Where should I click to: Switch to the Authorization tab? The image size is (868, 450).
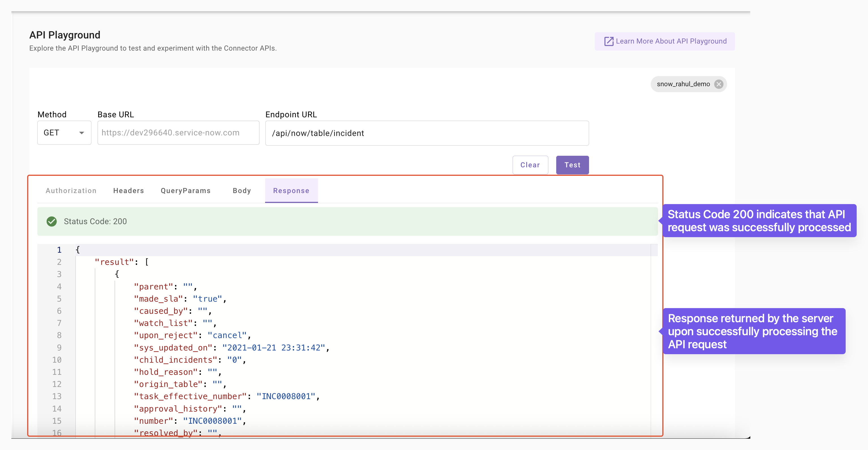point(71,191)
